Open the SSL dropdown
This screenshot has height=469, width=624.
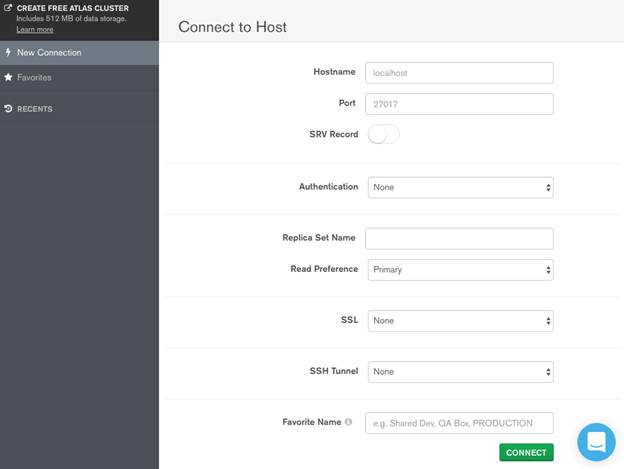pyautogui.click(x=460, y=320)
